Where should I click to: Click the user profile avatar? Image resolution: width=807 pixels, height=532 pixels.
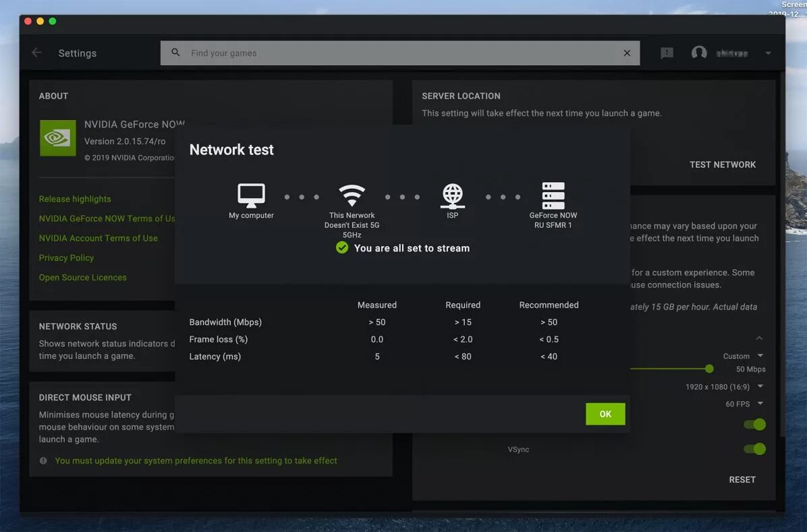pos(699,53)
